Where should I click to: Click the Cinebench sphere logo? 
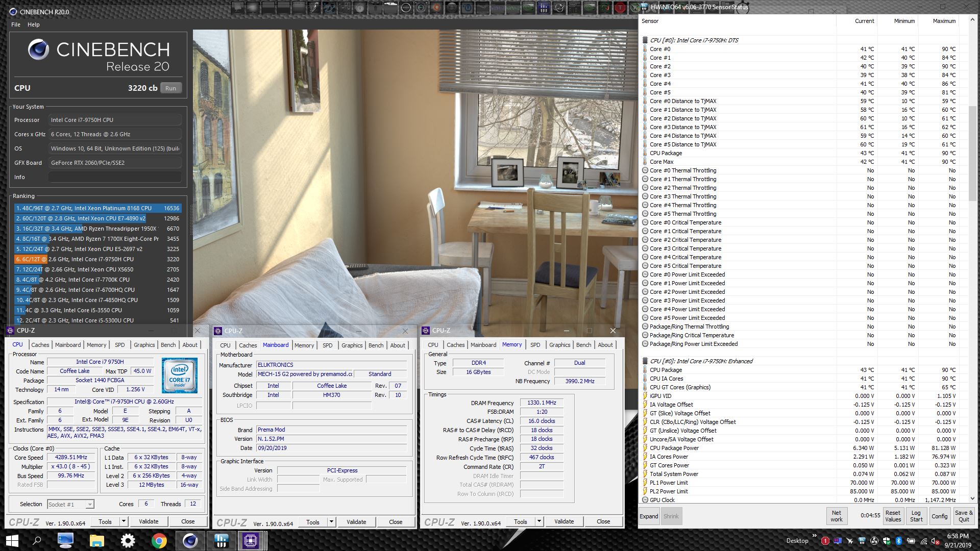pyautogui.click(x=38, y=49)
